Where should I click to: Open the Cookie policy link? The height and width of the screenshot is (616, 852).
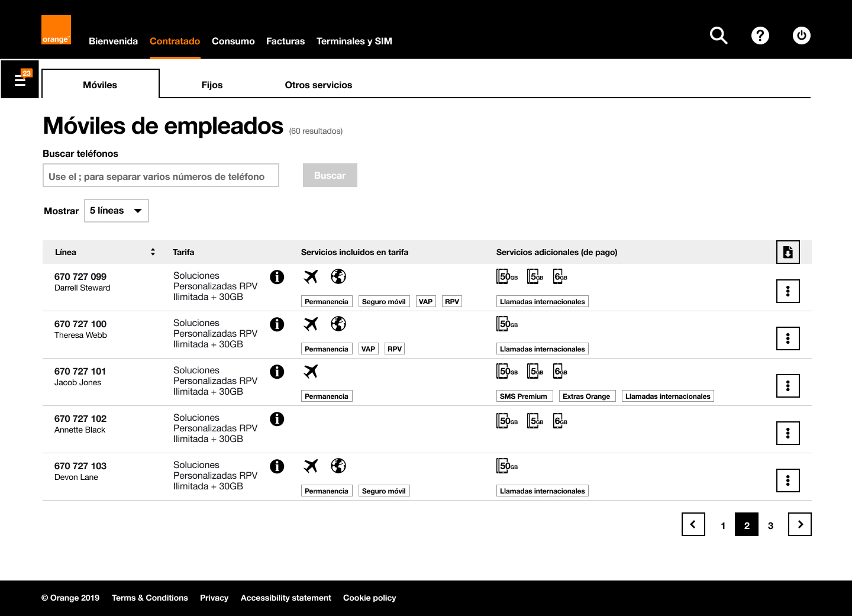(x=369, y=598)
